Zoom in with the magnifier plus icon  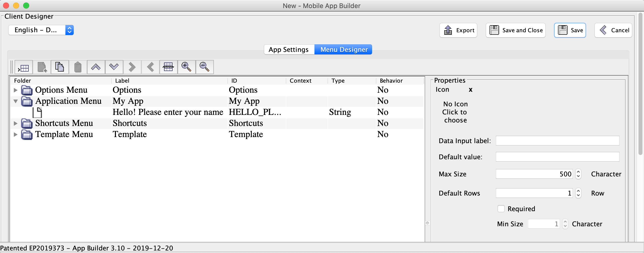(x=186, y=67)
